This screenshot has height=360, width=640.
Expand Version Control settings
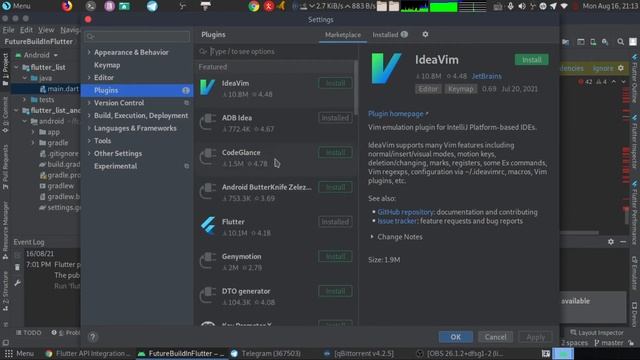tap(89, 103)
